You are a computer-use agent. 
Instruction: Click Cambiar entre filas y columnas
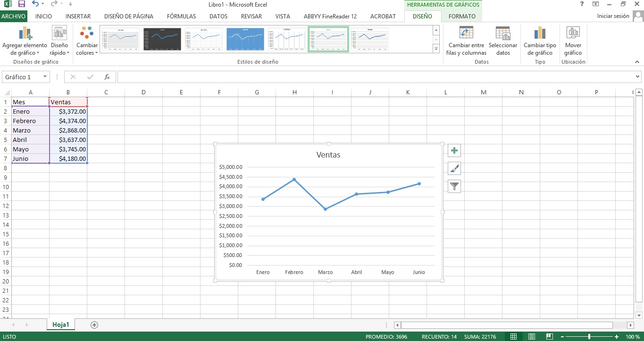tap(466, 41)
